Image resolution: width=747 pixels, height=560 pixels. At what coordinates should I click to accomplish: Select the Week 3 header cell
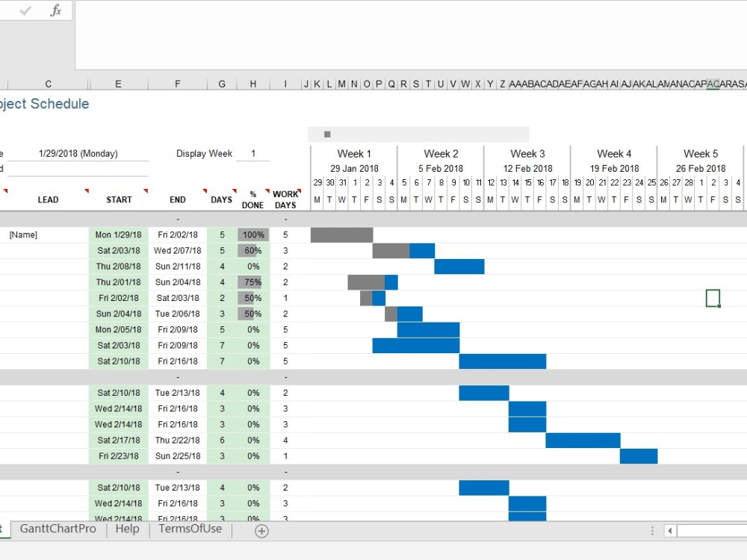tap(526, 153)
